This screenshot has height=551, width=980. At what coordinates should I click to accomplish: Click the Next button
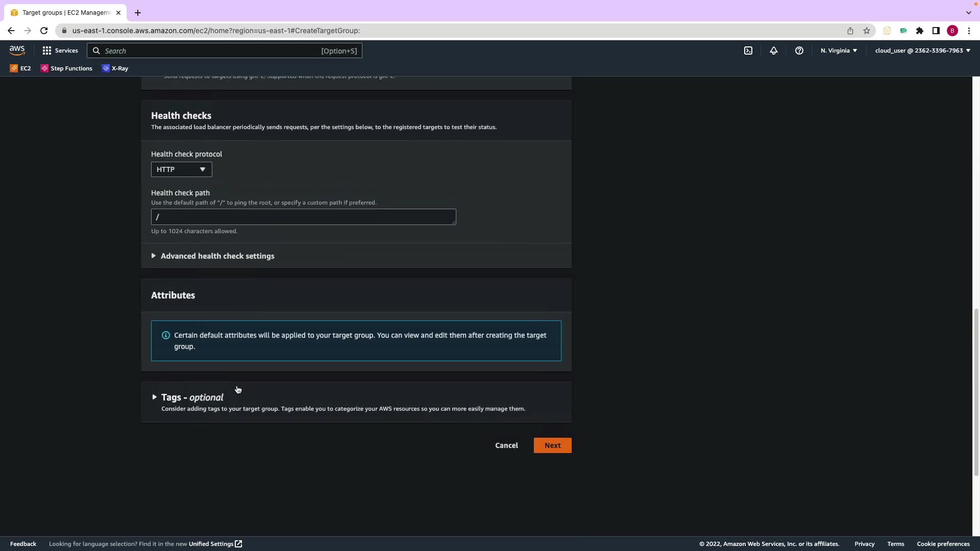click(x=552, y=445)
